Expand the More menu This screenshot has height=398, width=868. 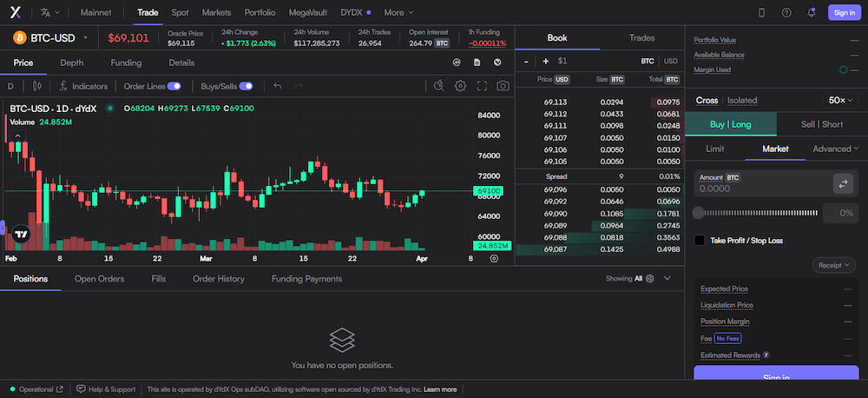click(398, 12)
